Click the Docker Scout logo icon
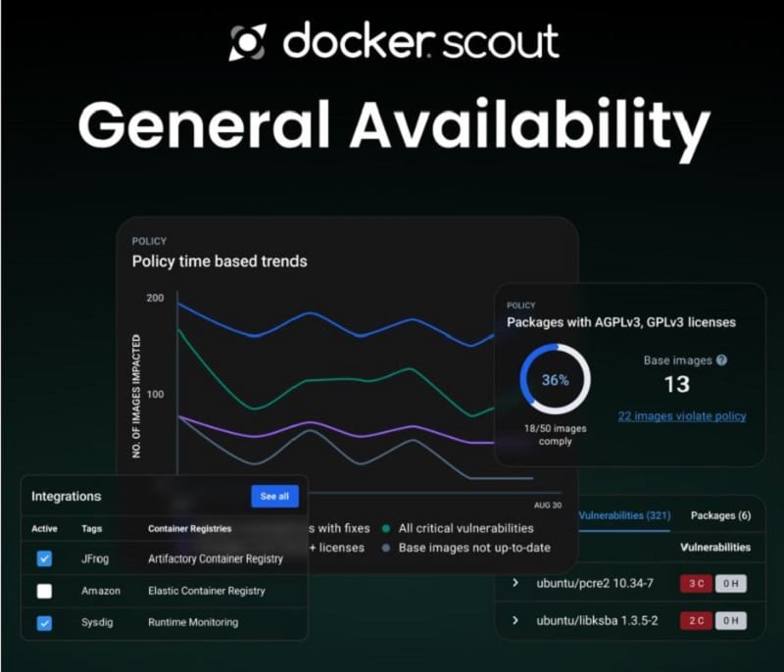 248,42
